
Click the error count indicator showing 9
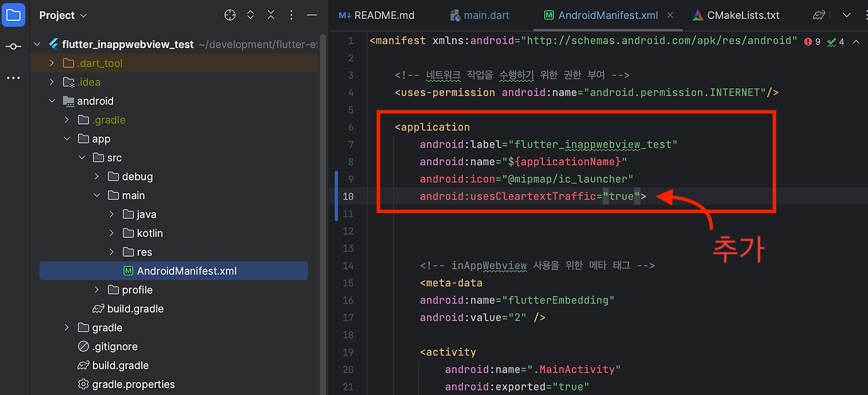(812, 41)
